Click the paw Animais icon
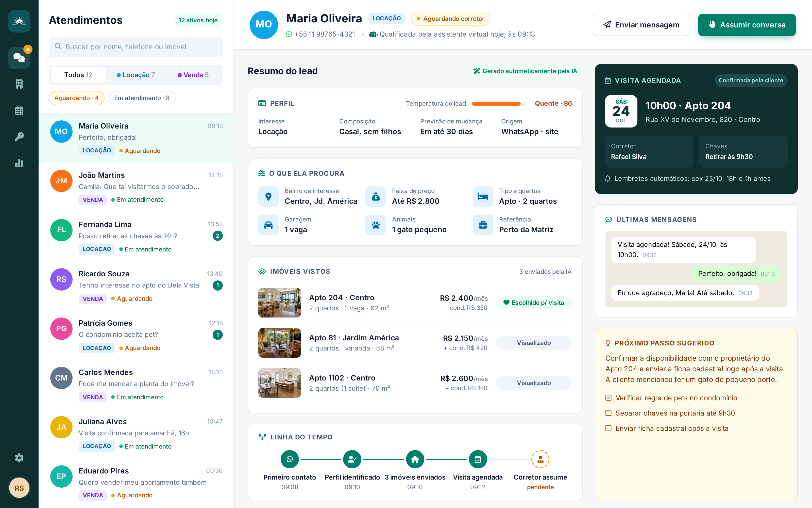The width and height of the screenshot is (812, 508). coord(376,225)
